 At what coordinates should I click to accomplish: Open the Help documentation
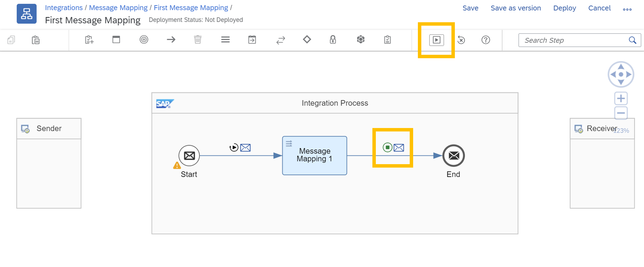coord(485,40)
